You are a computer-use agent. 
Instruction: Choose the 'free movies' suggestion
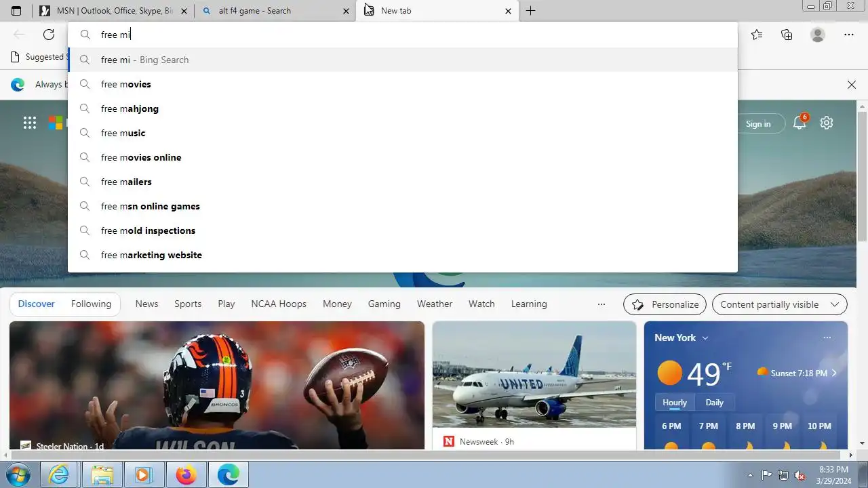point(402,84)
